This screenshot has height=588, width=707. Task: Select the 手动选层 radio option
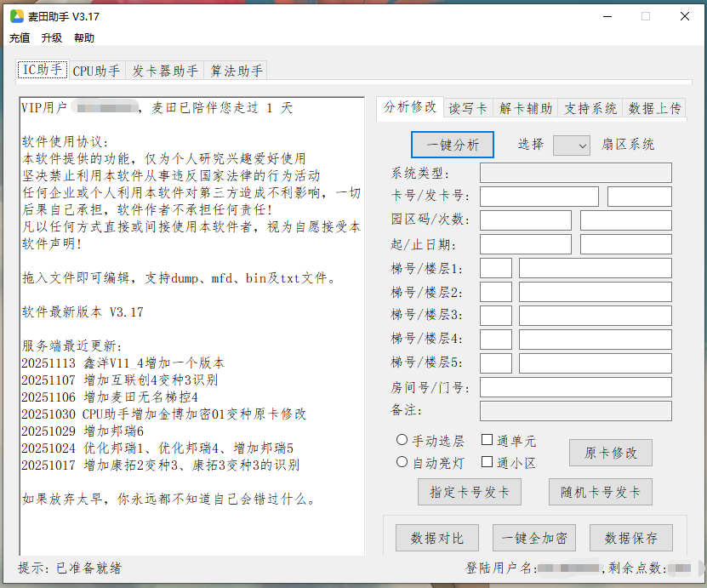tap(401, 439)
